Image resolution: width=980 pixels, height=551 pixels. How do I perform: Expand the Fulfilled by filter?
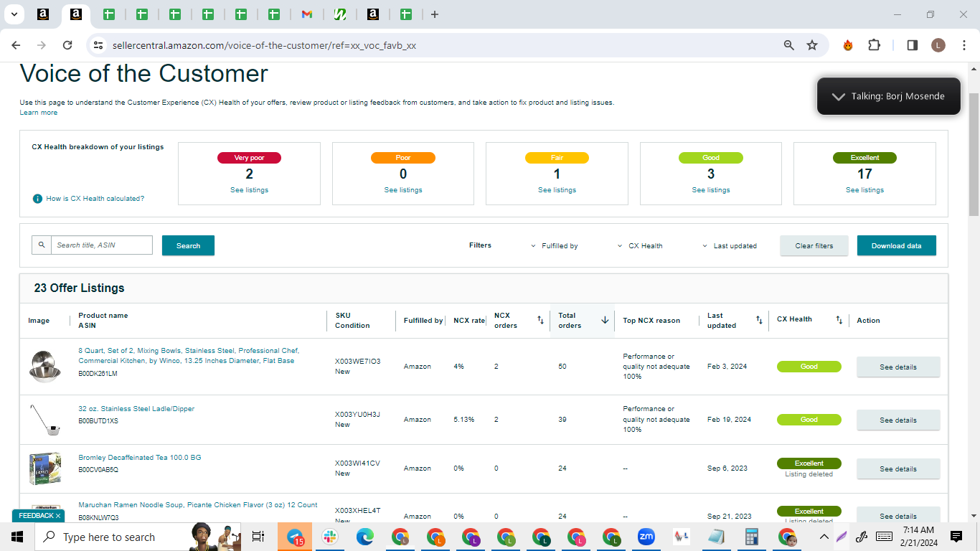pyautogui.click(x=555, y=246)
